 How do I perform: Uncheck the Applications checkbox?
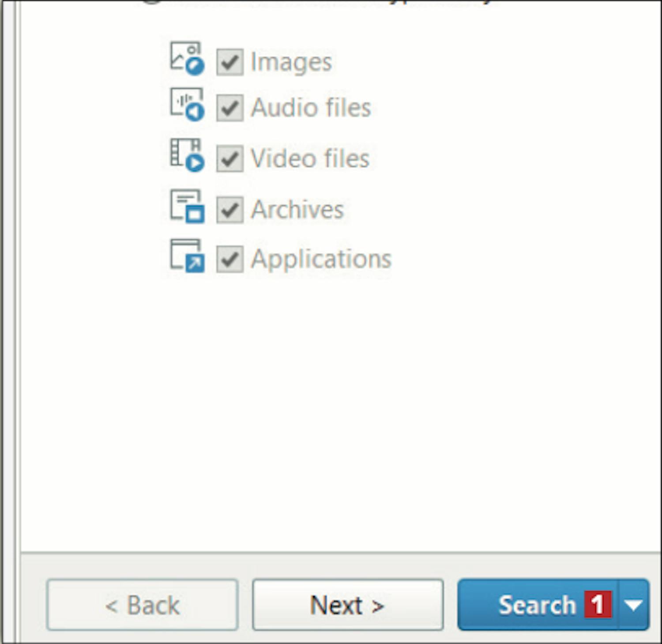click(229, 259)
